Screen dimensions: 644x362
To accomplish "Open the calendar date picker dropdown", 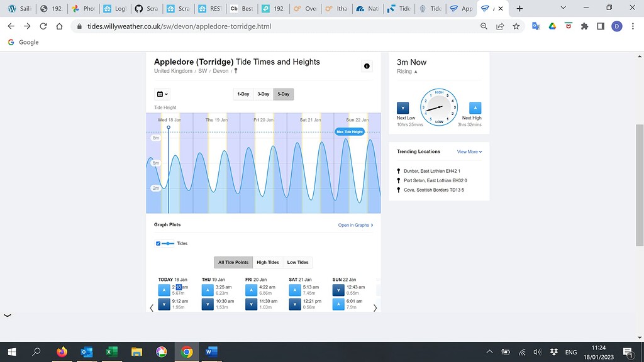I will click(162, 94).
